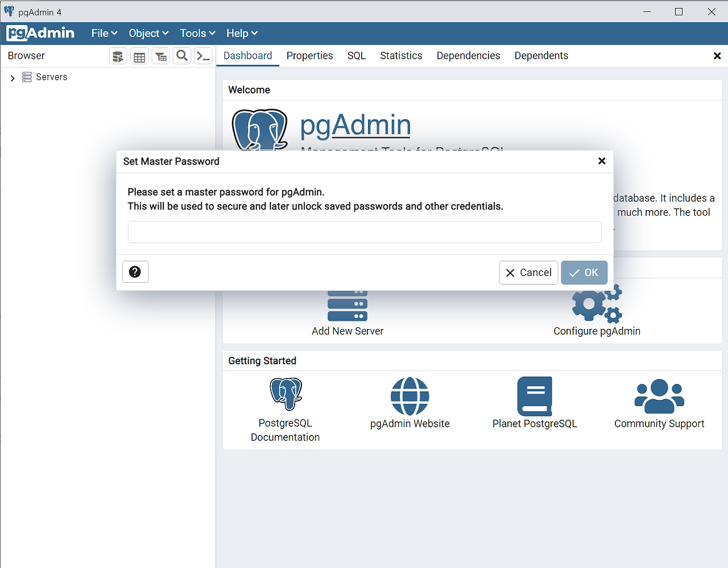Open the Tools menu dropdown
Viewport: 728px width, 568px height.
[198, 33]
